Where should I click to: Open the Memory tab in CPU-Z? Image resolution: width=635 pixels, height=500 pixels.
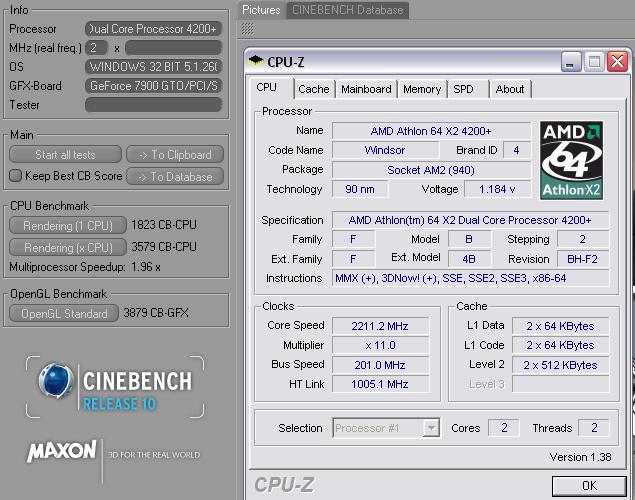(x=422, y=89)
